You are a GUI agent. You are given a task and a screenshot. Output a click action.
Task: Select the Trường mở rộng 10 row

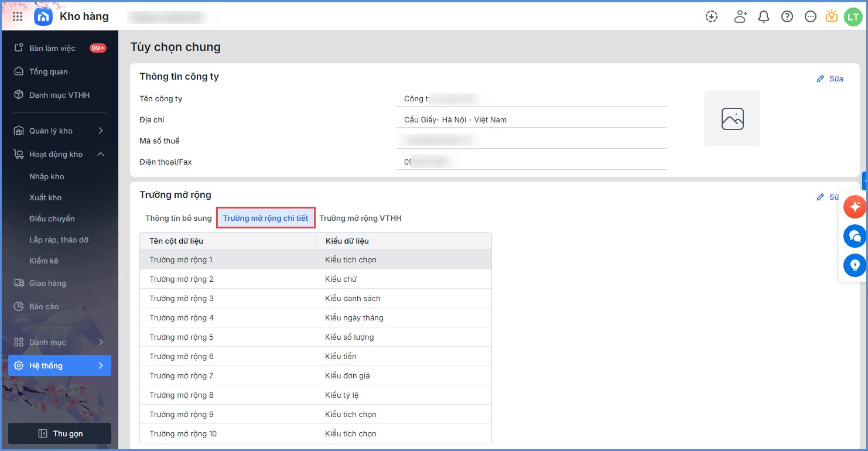tap(316, 433)
